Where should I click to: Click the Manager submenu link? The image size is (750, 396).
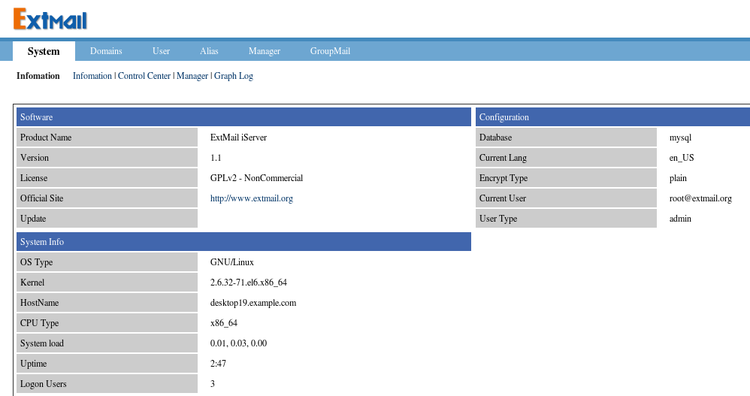point(192,76)
